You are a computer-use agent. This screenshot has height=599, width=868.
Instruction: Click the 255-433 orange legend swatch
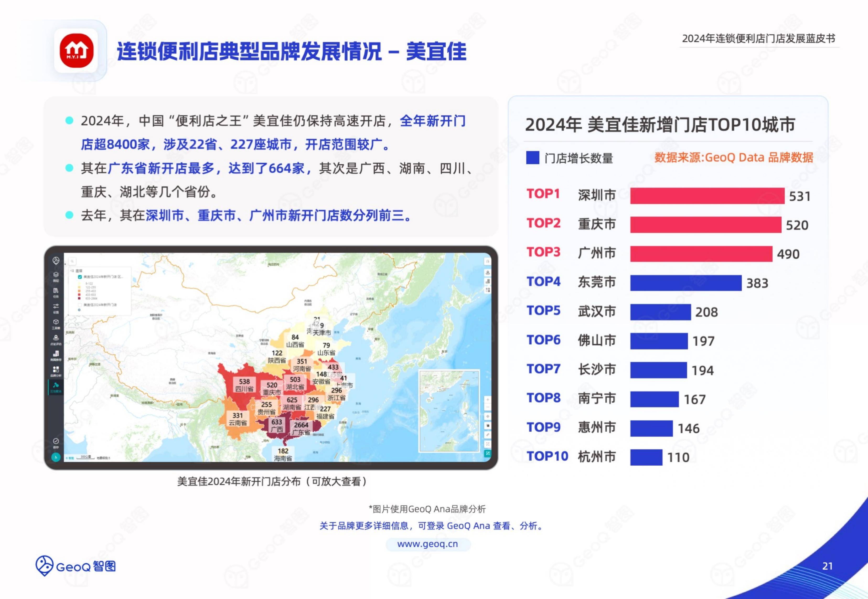79,291
